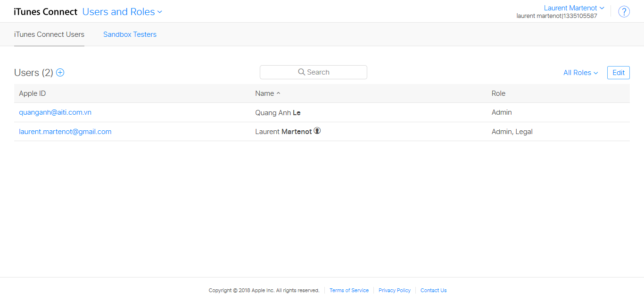Screen dimensions: 644x303
Task: Follow the Contact Us footer link
Action: [x=433, y=290]
